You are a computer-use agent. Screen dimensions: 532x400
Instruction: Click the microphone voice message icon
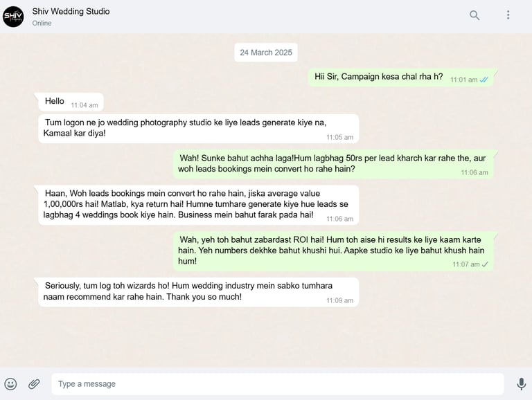click(521, 384)
